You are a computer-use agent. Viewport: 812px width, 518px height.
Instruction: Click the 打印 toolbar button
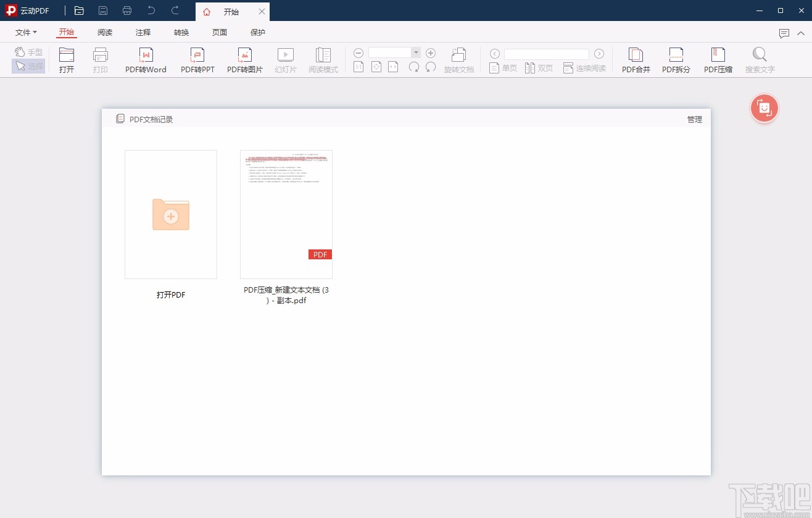point(101,61)
